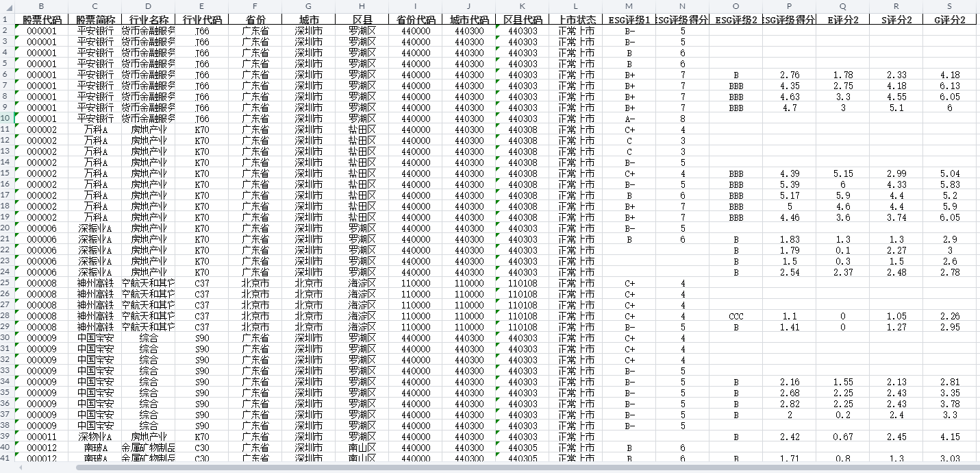Select the cell containing 2.95
The image size is (980, 473).
click(x=950, y=327)
